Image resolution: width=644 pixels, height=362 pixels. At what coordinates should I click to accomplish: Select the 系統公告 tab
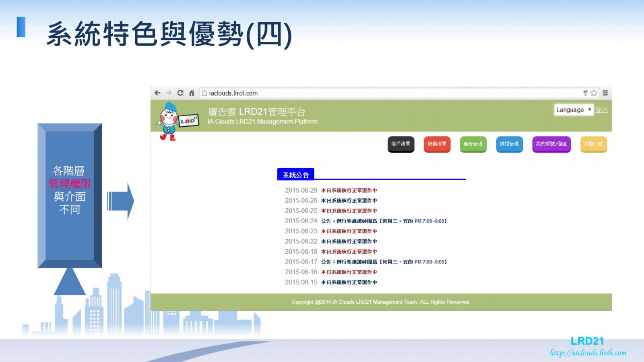tap(296, 174)
